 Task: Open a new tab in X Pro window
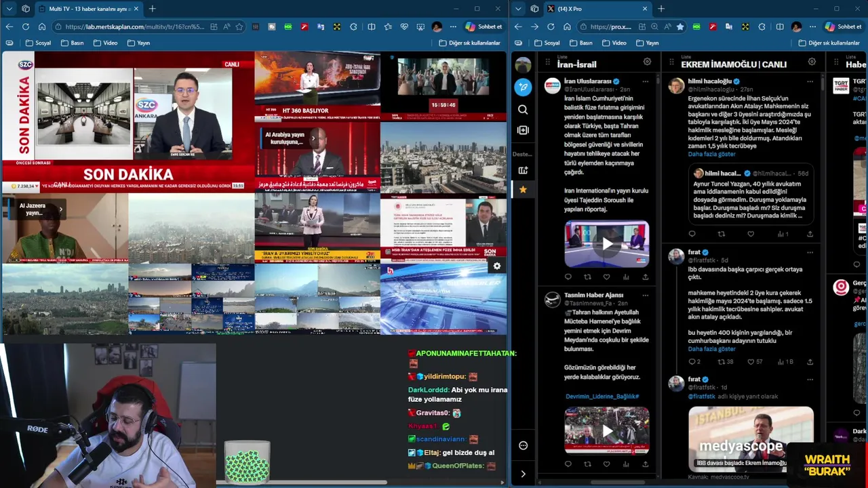[x=661, y=9]
